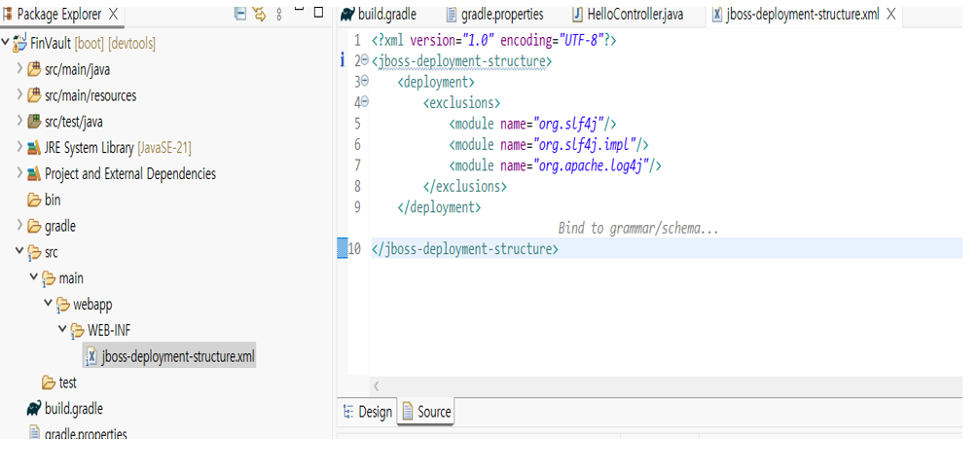Expand Project and External Dependencies node
The width and height of the screenshot is (980, 475).
click(x=20, y=172)
